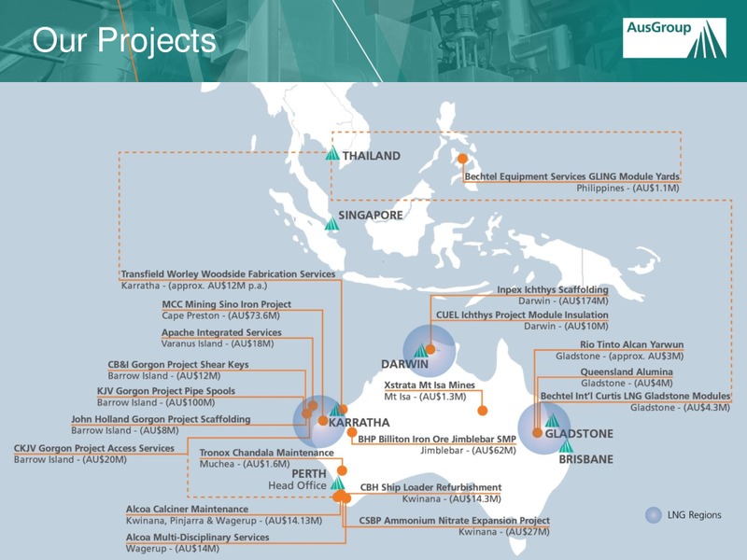This screenshot has height=560, width=747.
Task: Click 'BHP Billiton Iron Ore Jimblebar SMP'
Action: click(437, 439)
